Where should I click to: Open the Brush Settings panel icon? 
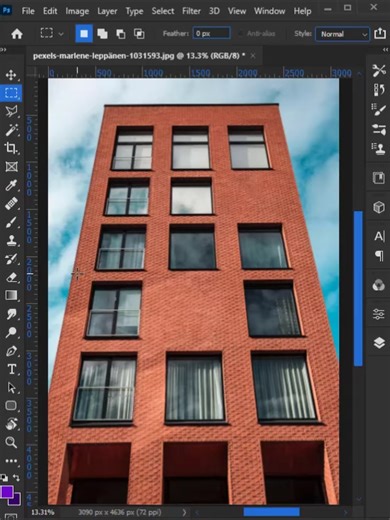pyautogui.click(x=379, y=110)
